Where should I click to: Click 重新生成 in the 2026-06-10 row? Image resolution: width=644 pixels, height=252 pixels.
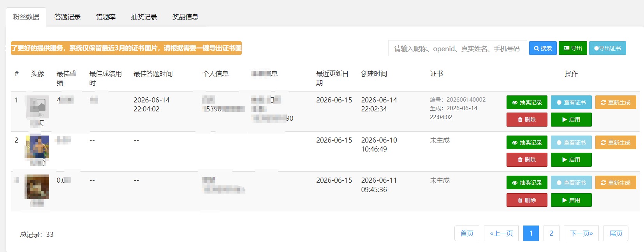coord(616,143)
